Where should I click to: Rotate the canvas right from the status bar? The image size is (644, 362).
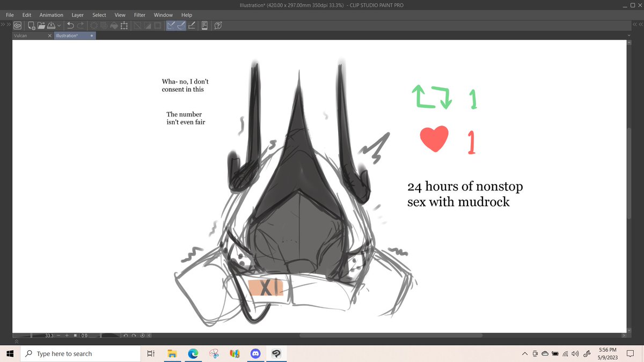(134, 336)
